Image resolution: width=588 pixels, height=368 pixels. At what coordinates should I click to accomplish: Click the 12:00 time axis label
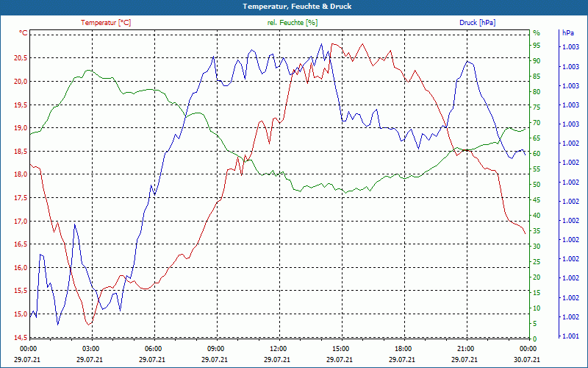278,349
